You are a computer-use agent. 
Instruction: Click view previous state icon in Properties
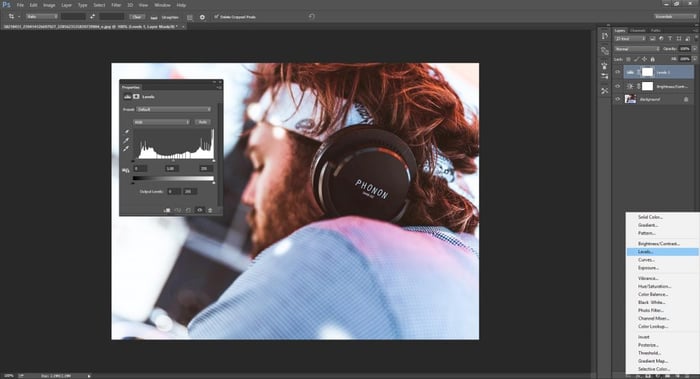pyautogui.click(x=178, y=210)
